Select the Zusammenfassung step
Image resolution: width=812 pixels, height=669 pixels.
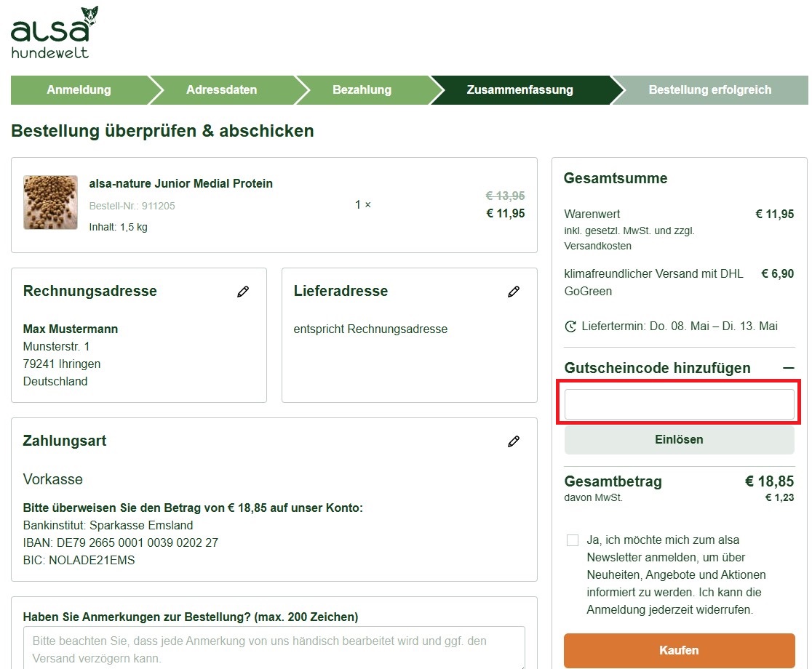(520, 90)
